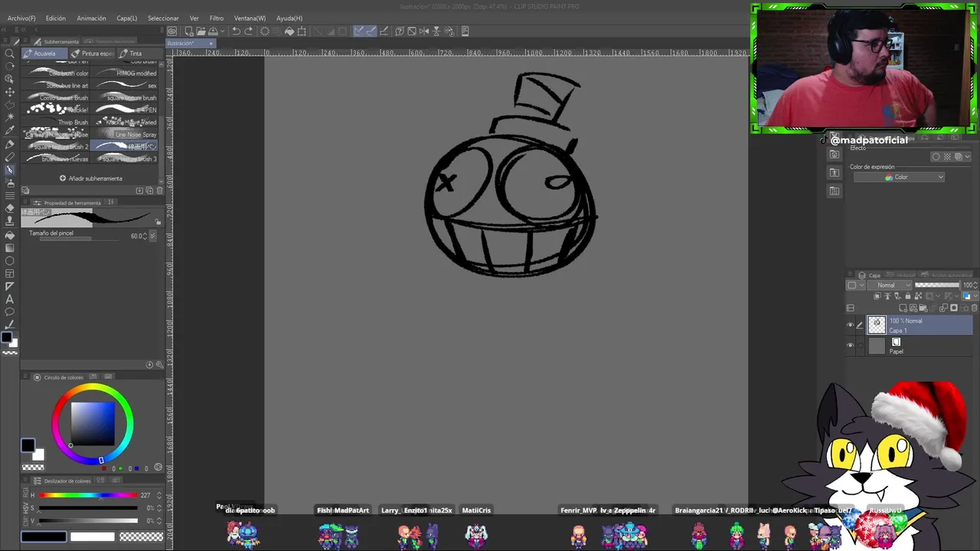Open Clip Studio launcher icon in command bar
The height and width of the screenshot is (551, 980).
pyautogui.click(x=172, y=31)
